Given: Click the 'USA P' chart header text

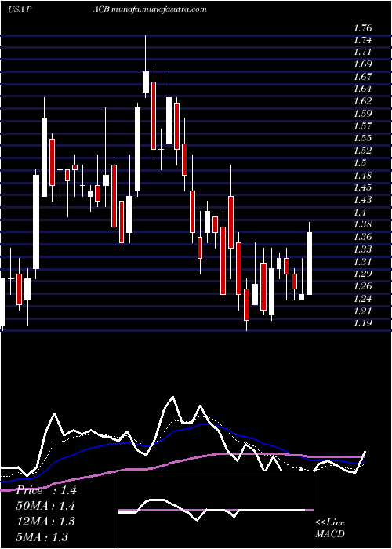Looking at the screenshot, I should point(20,9).
